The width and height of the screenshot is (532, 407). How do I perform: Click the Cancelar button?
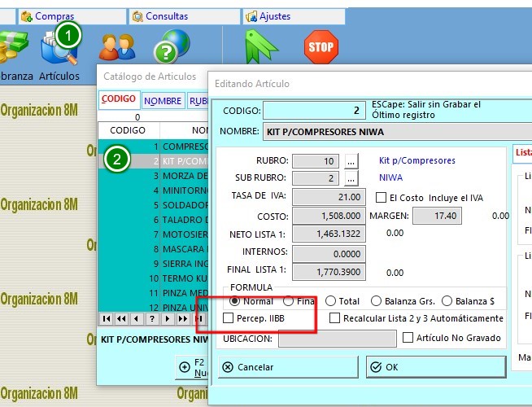coord(288,367)
